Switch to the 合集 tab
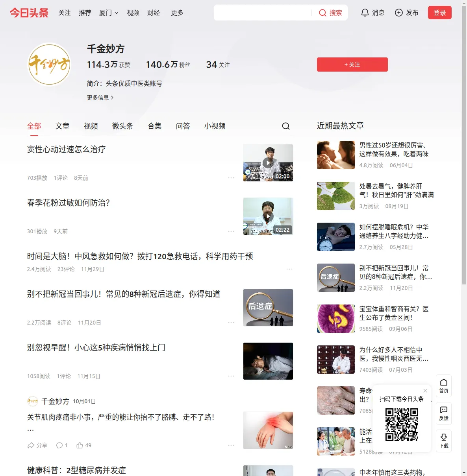The image size is (467, 476). pyautogui.click(x=155, y=126)
